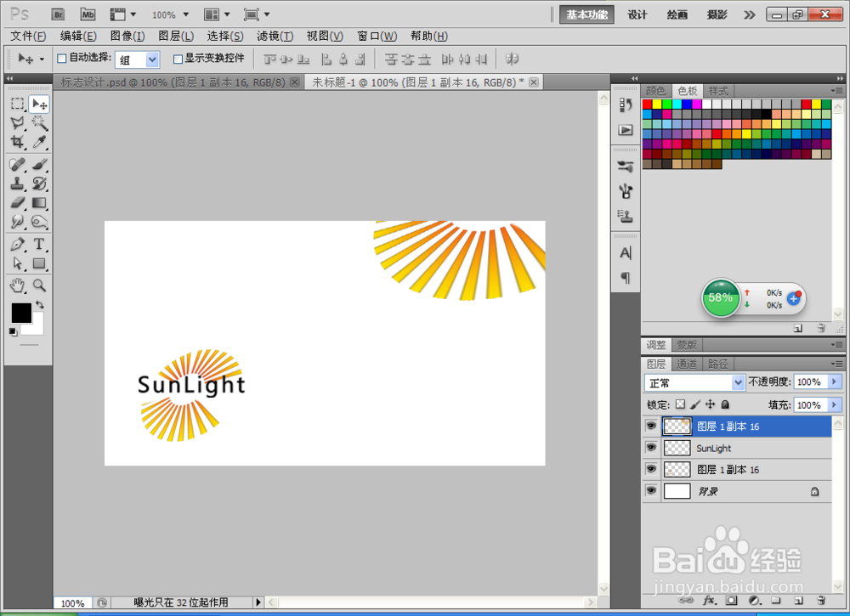Hide the 背景 layer
This screenshot has height=616, width=850.
(651, 491)
